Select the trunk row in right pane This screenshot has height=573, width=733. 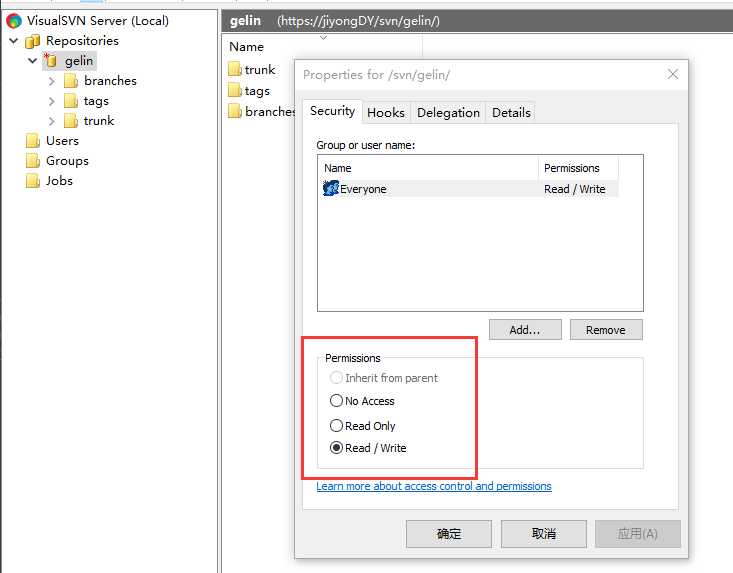coord(252,70)
